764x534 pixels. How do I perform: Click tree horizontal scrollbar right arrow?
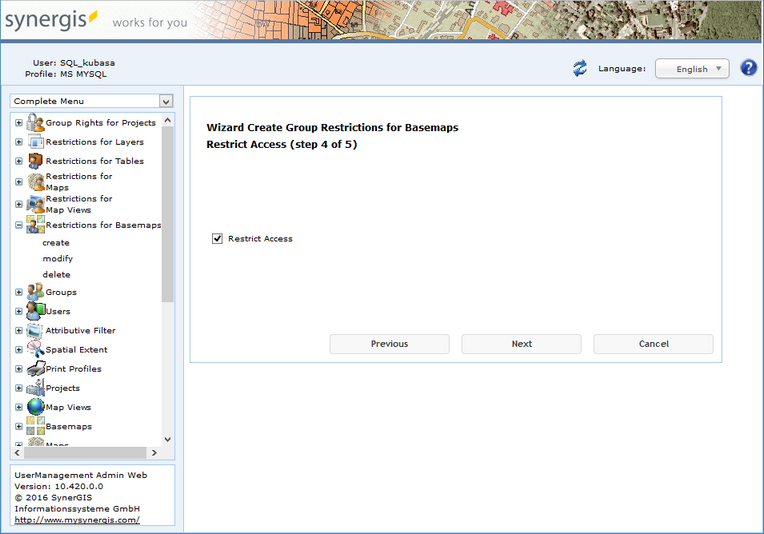click(154, 453)
